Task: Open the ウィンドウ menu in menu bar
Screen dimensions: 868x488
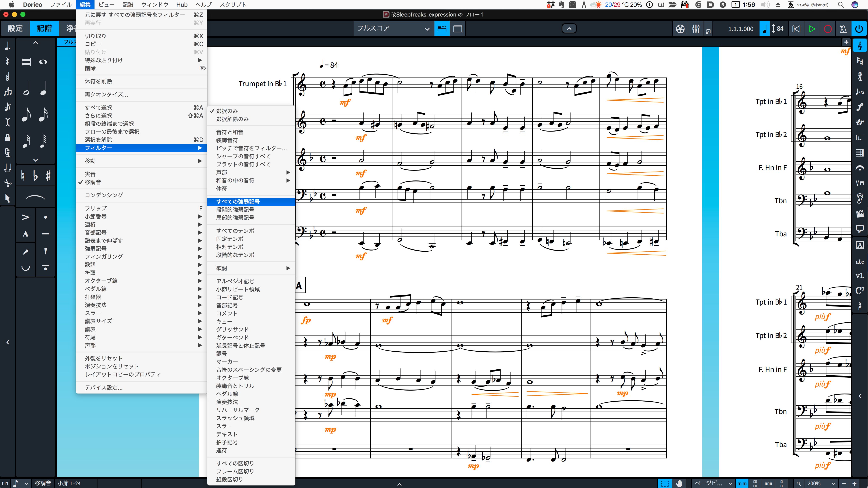Action: coord(155,5)
